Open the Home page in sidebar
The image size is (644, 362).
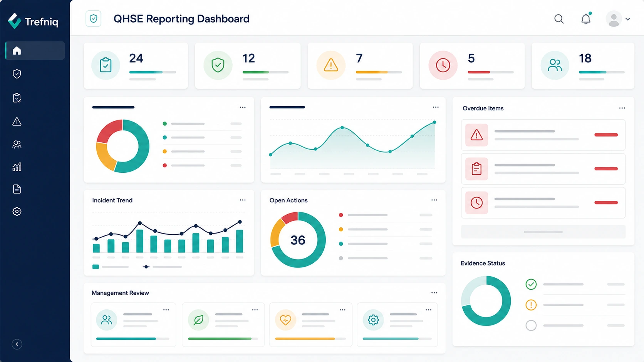point(35,50)
